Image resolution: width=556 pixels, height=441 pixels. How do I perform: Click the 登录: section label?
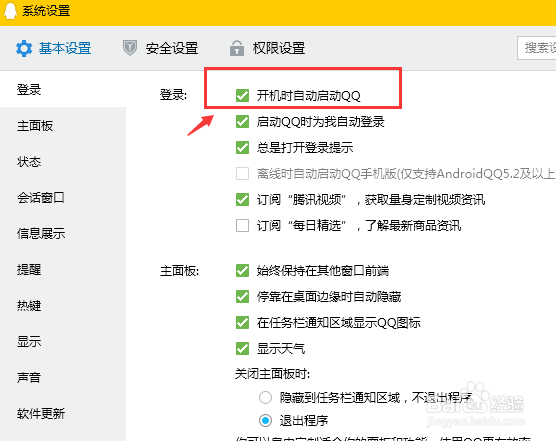pos(173,95)
